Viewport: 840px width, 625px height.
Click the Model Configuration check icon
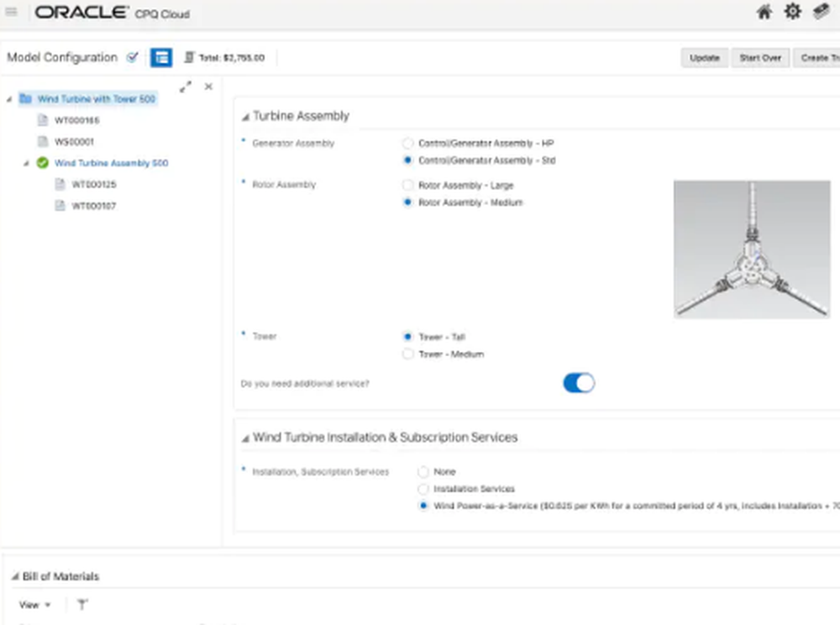click(x=133, y=57)
